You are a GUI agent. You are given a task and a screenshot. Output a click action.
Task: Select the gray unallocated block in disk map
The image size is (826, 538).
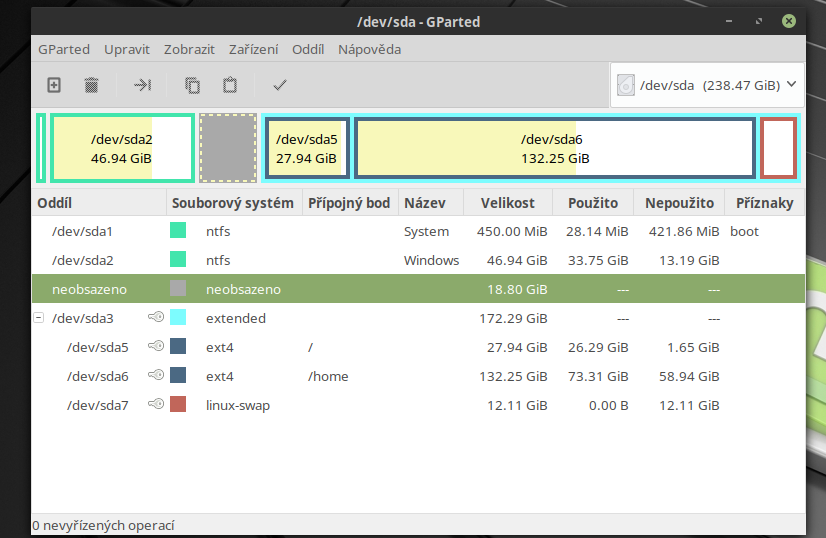point(228,148)
